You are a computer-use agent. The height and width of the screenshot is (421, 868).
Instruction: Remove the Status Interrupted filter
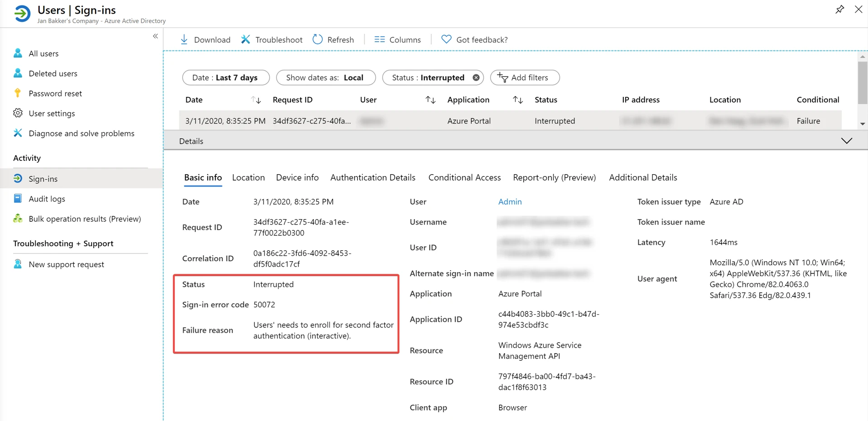[476, 77]
